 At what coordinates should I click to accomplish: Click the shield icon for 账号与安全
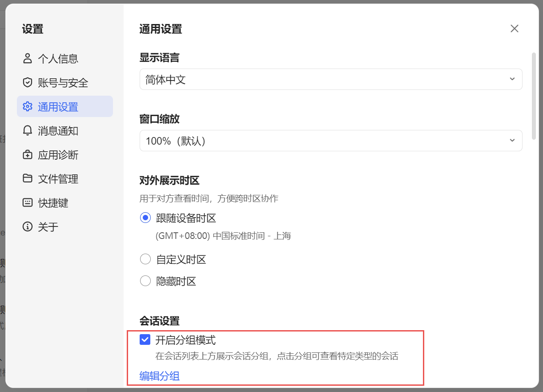click(28, 82)
